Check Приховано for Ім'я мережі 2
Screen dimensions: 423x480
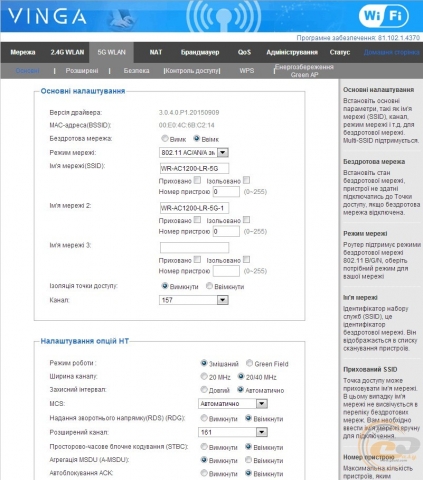(197, 220)
